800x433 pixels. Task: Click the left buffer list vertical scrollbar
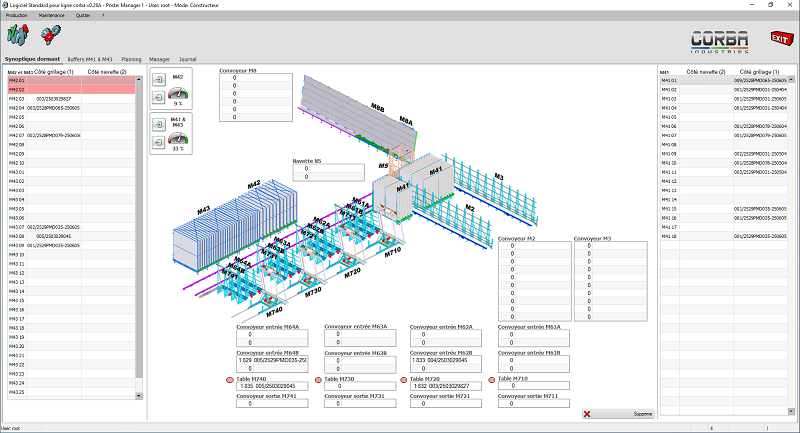(142, 240)
